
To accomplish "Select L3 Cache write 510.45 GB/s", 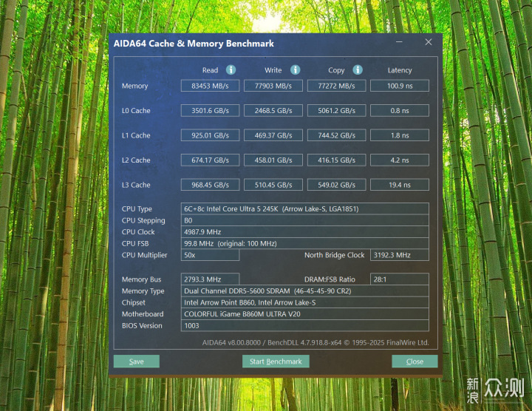I will tap(273, 185).
